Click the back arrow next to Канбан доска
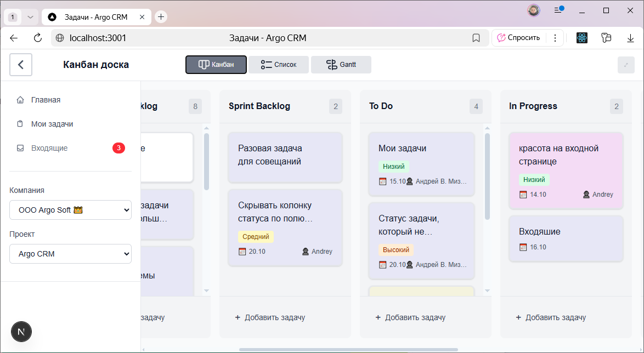 (x=20, y=64)
